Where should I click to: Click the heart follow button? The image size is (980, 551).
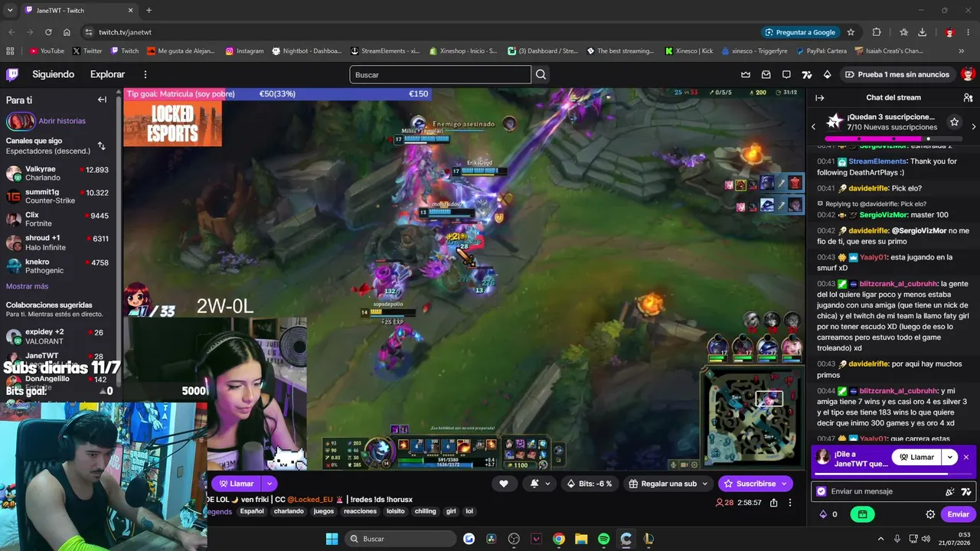[503, 483]
